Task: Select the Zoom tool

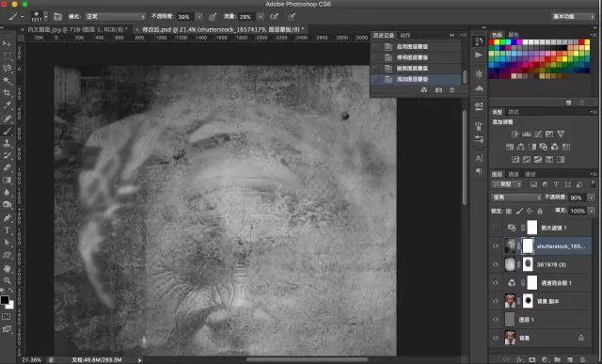Action: click(7, 280)
